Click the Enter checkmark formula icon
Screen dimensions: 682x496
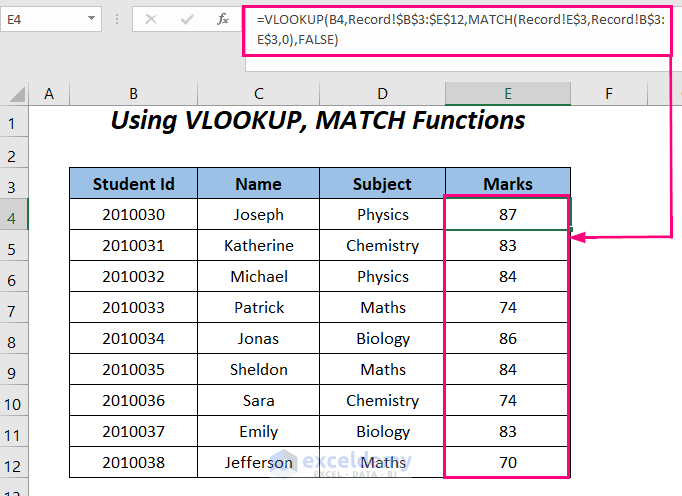click(184, 20)
